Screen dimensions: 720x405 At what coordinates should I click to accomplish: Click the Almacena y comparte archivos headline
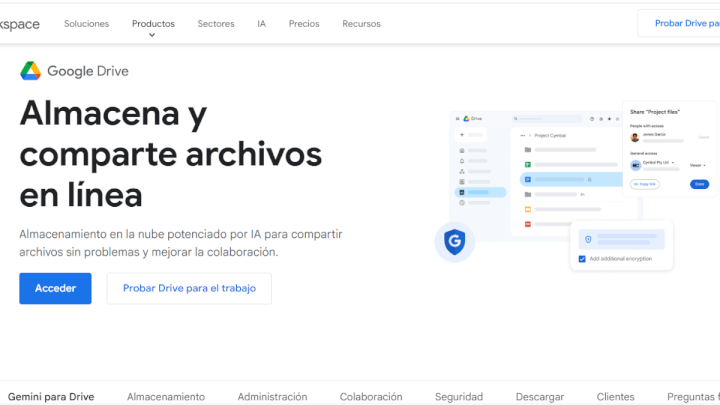point(171,154)
